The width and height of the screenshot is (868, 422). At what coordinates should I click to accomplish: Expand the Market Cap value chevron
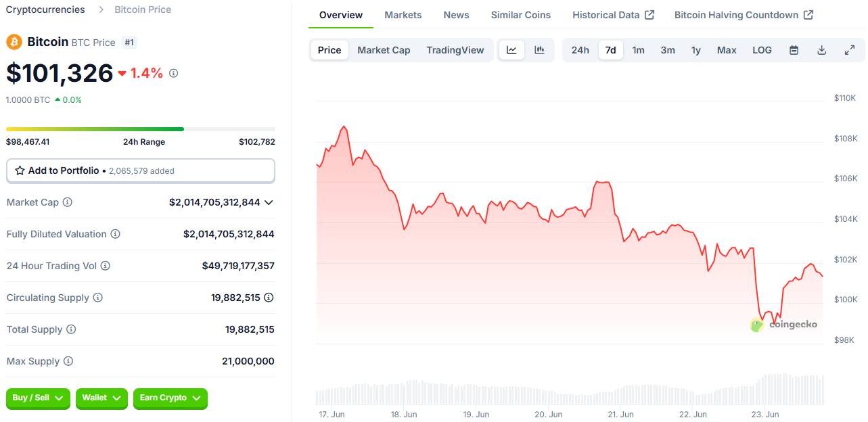pyautogui.click(x=269, y=202)
